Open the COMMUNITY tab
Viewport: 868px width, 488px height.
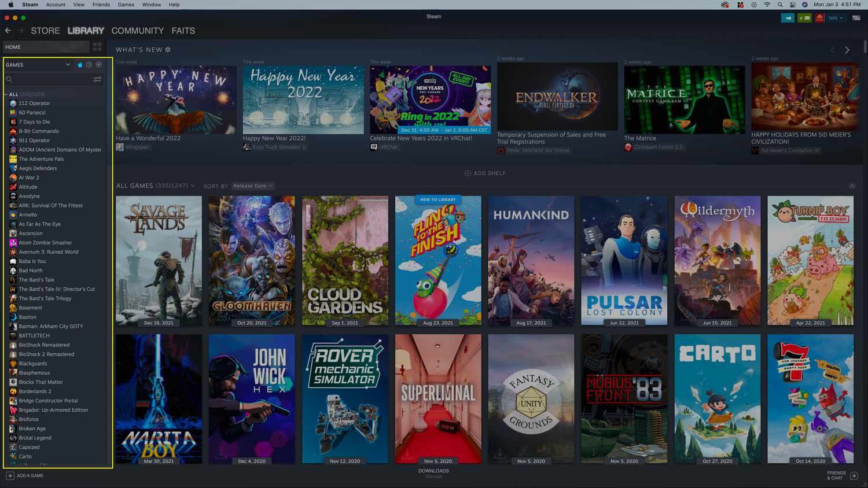point(137,31)
